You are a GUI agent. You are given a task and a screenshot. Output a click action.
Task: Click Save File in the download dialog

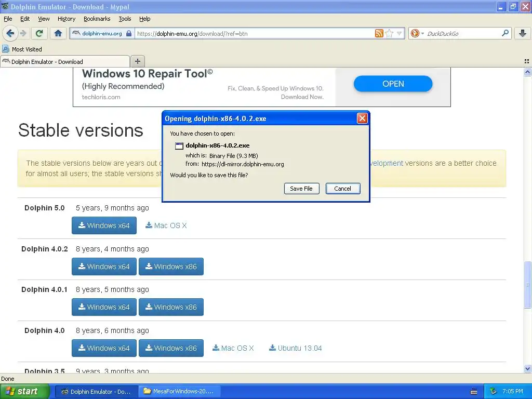coord(301,189)
